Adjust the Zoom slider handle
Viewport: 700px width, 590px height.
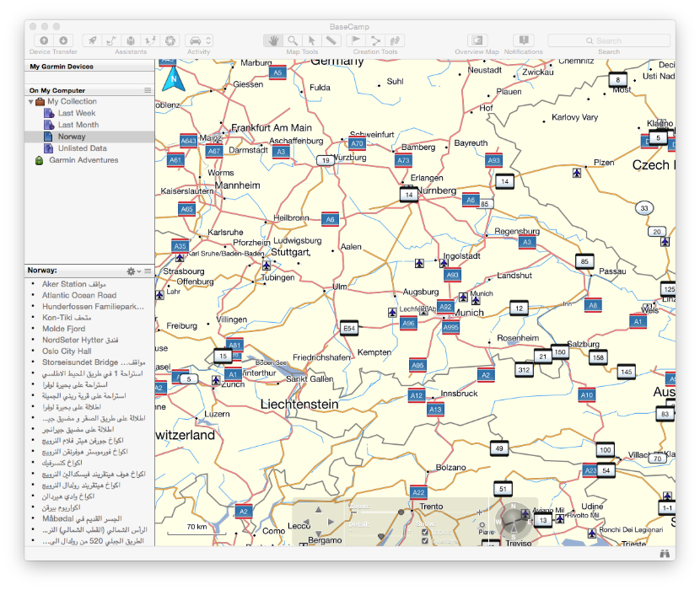[401, 512]
